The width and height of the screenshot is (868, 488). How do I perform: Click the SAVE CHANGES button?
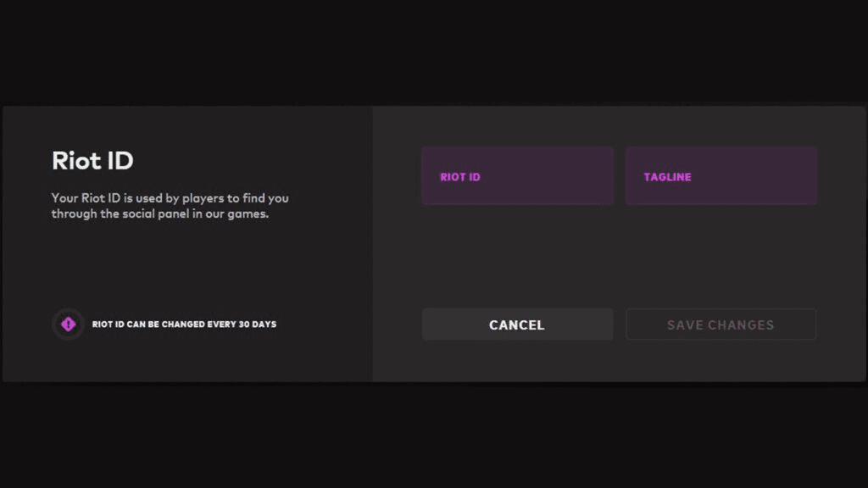721,324
